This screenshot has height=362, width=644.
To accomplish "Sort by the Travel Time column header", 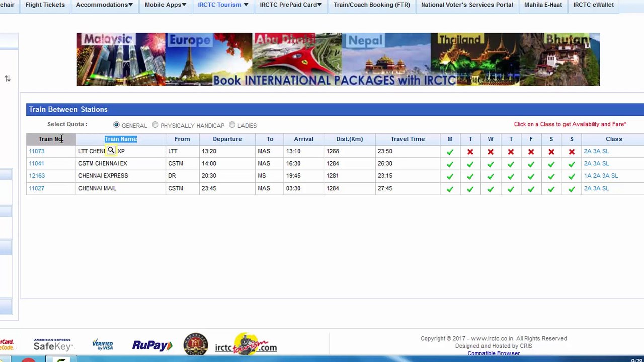I will pyautogui.click(x=408, y=139).
